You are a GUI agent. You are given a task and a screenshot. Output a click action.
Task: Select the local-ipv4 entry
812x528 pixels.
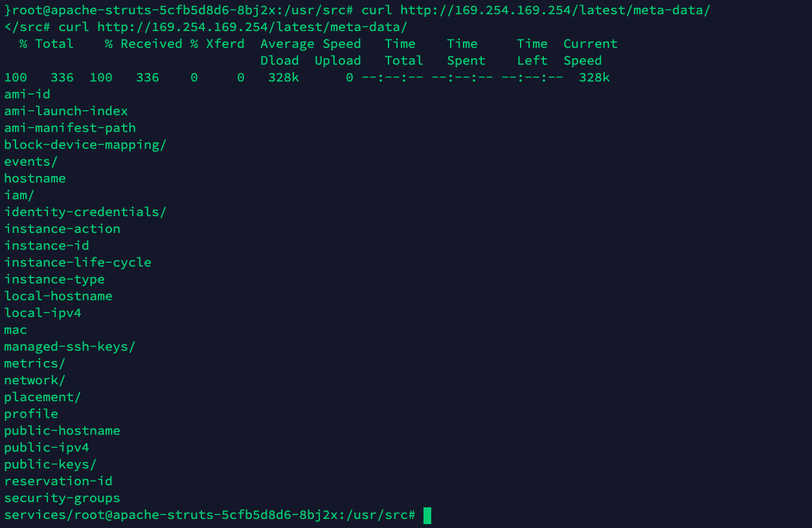pos(43,313)
